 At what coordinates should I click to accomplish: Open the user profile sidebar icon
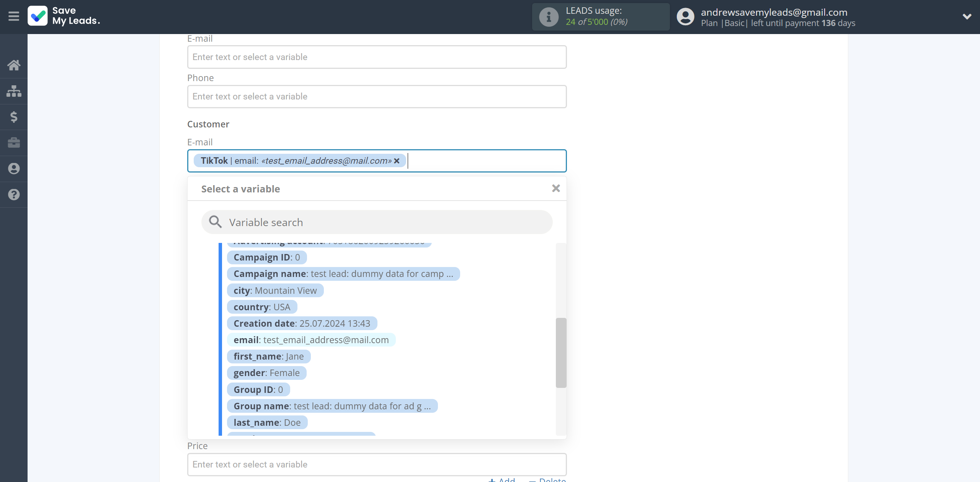click(14, 169)
